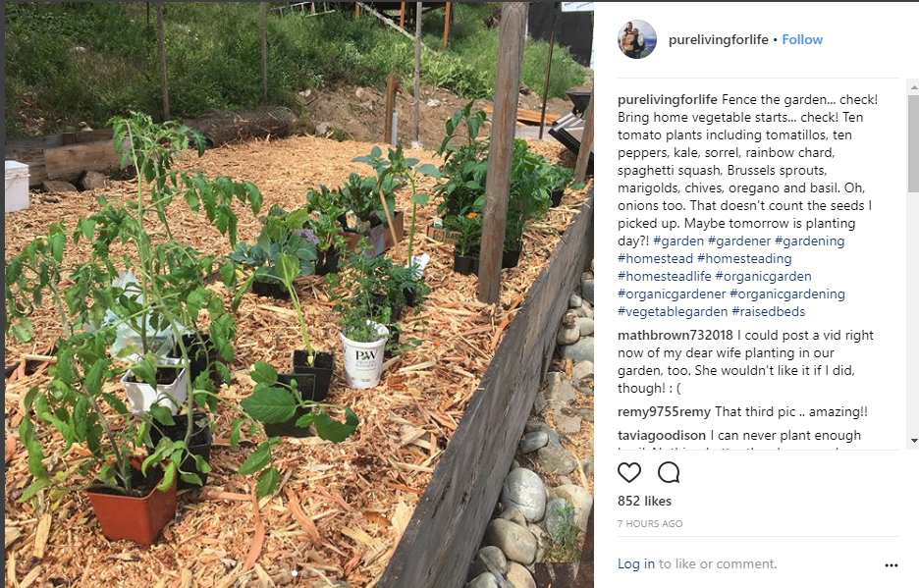Screen dimensions: 919x588
Task: Click the scrollbar down arrow in comments
Action: (x=913, y=441)
